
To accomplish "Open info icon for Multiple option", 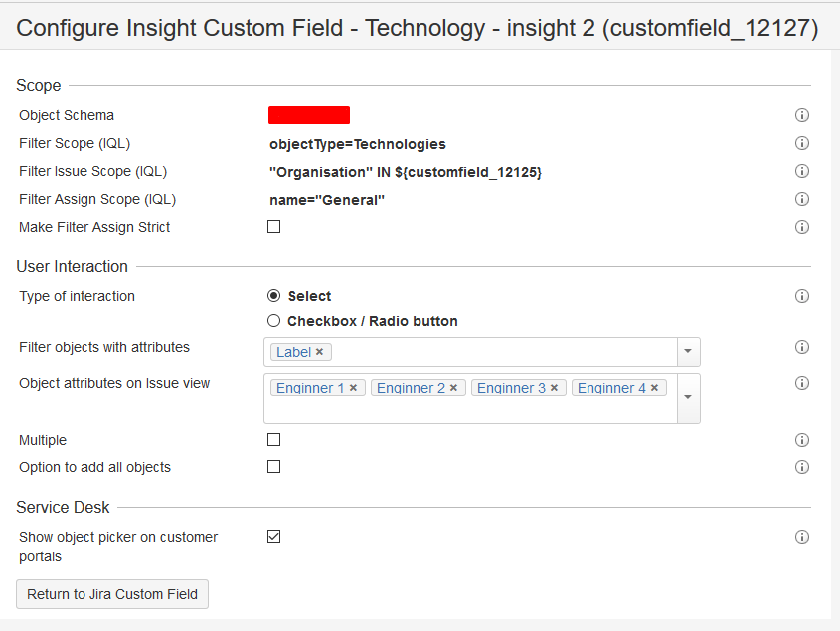I will (801, 440).
